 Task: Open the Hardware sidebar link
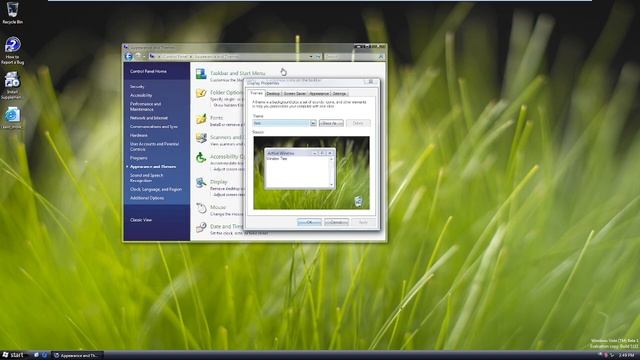139,135
